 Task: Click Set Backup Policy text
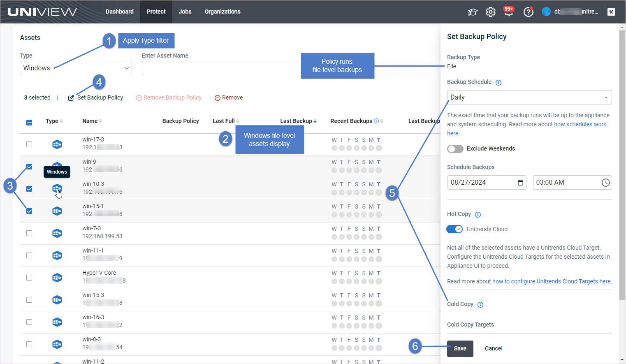pyautogui.click(x=100, y=98)
